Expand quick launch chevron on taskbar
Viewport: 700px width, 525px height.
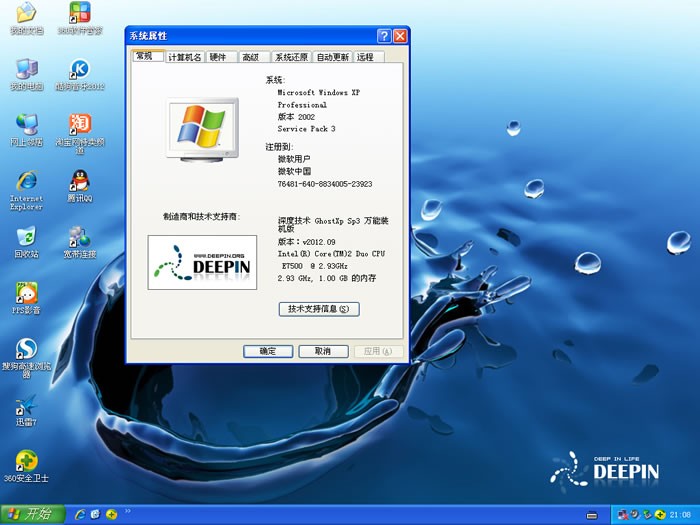tap(128, 511)
